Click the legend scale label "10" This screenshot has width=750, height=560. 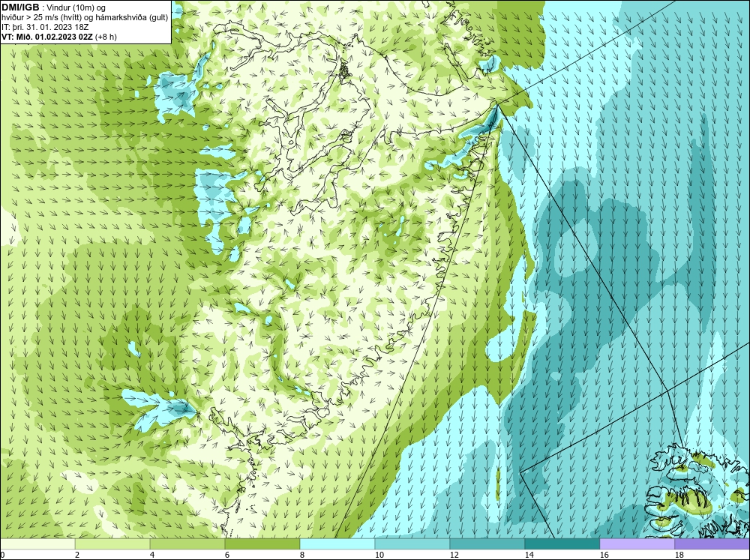click(x=379, y=555)
